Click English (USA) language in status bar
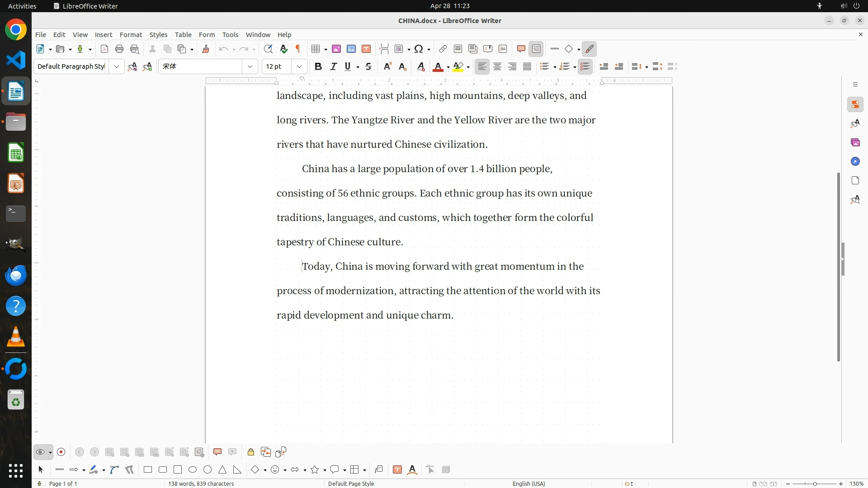This screenshot has width=868, height=488. (528, 483)
